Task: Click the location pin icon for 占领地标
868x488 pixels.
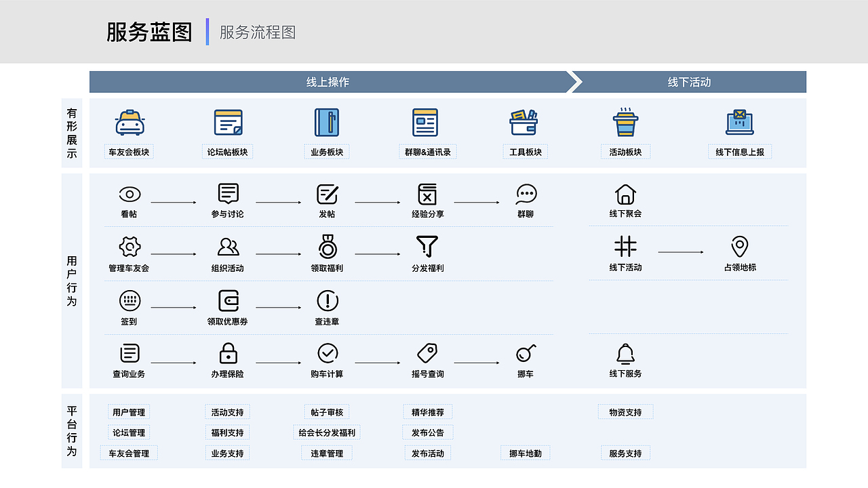Action: point(739,247)
